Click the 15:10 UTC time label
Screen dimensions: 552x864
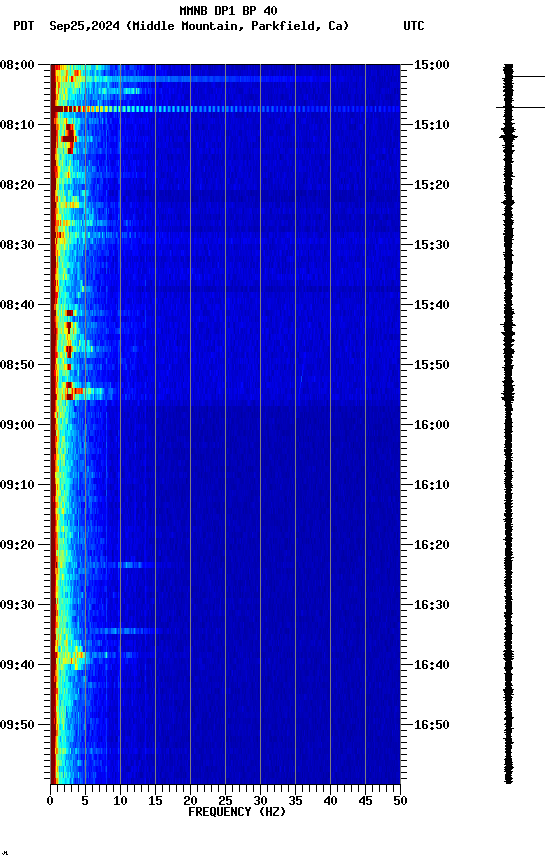(431, 125)
